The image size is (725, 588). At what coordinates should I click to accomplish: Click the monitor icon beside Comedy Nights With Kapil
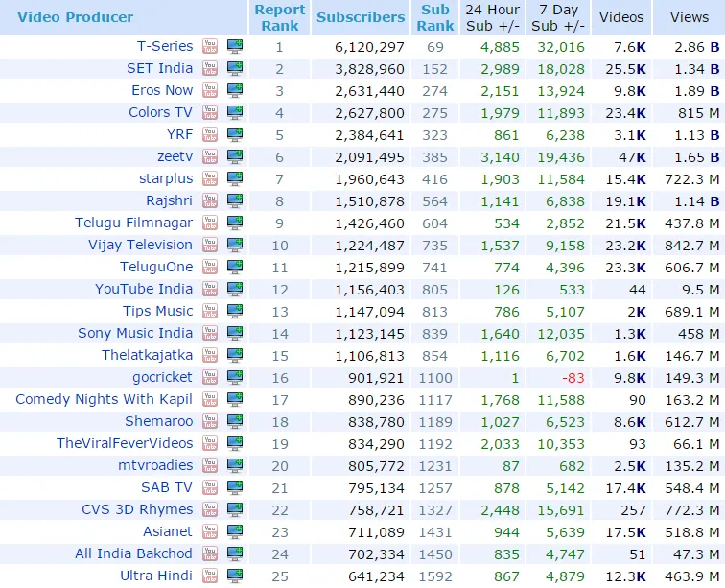tap(235, 399)
